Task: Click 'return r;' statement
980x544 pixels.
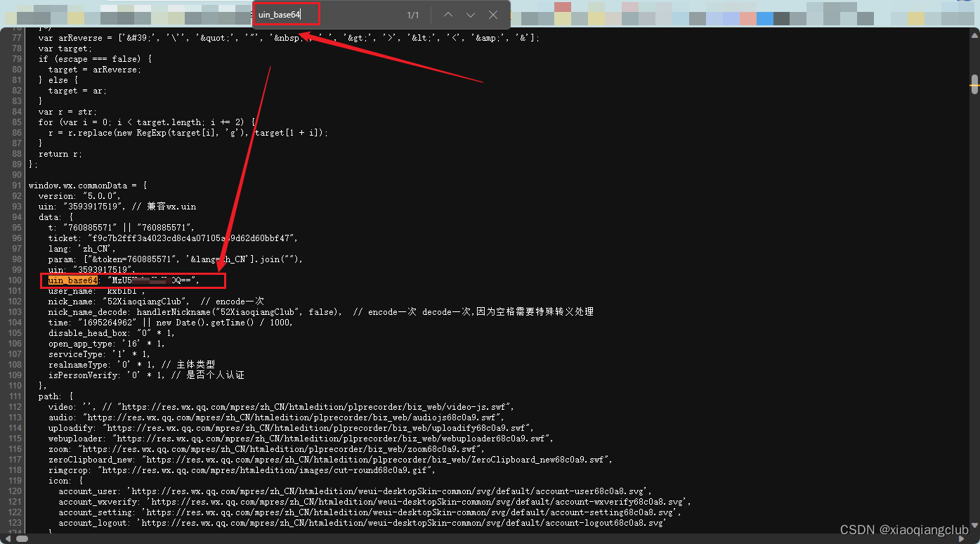Action: [x=60, y=154]
